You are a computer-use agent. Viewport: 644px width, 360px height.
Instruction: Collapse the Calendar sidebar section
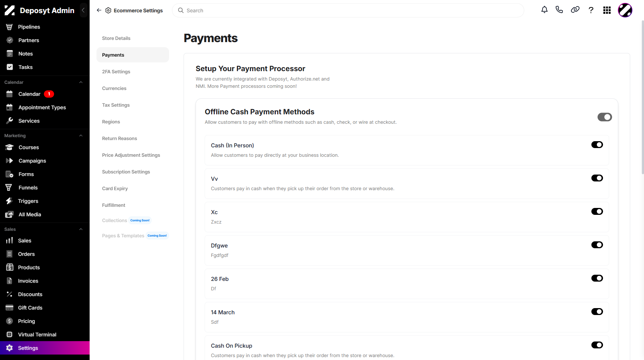point(81,82)
